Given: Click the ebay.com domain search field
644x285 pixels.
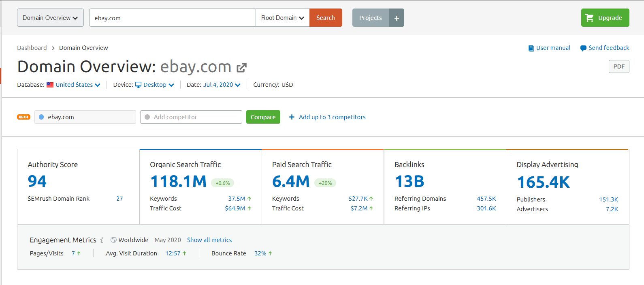Looking at the screenshot, I should tap(173, 18).
